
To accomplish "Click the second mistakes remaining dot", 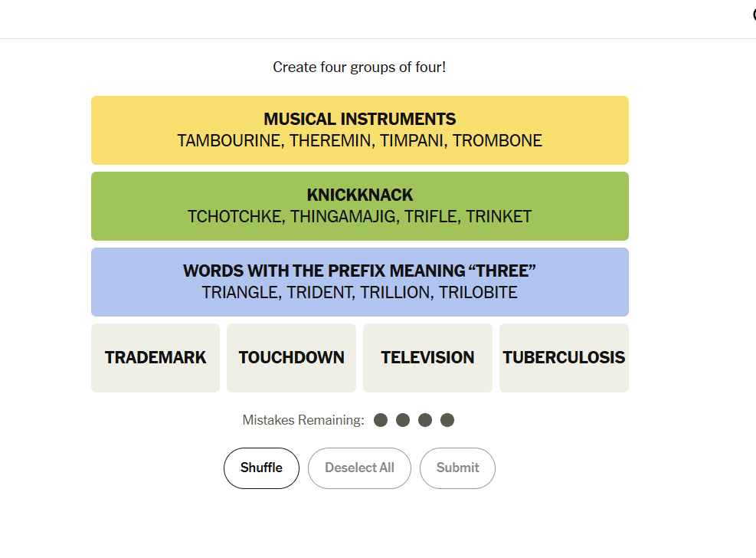I will [403, 420].
